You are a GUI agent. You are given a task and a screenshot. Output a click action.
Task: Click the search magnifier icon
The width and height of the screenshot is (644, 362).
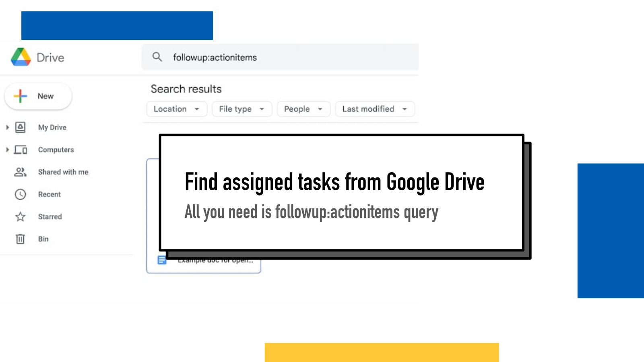click(x=157, y=57)
